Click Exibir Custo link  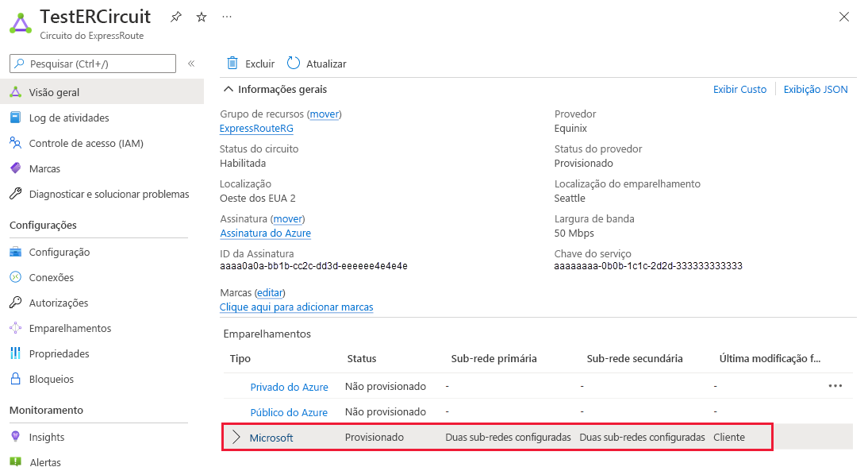point(739,89)
